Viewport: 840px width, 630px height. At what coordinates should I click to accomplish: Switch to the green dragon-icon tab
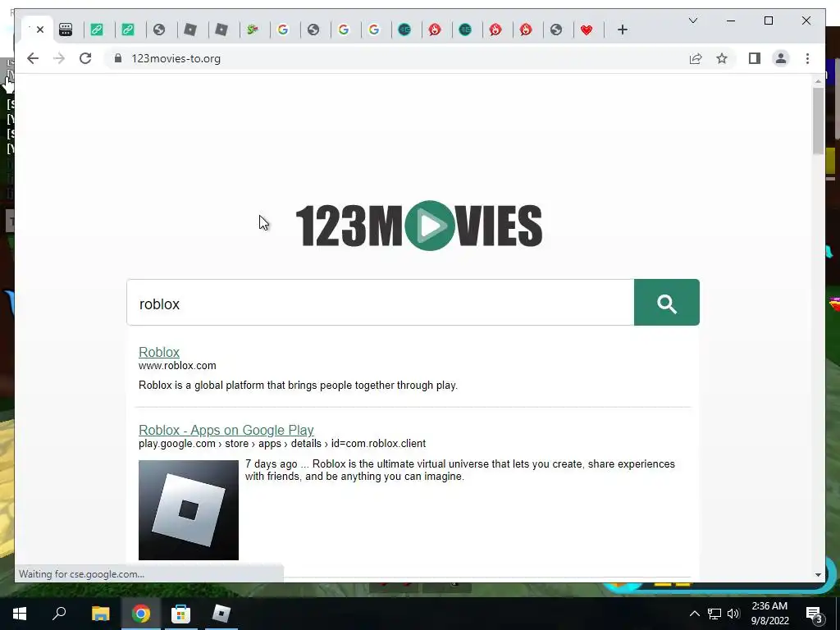(x=253, y=30)
